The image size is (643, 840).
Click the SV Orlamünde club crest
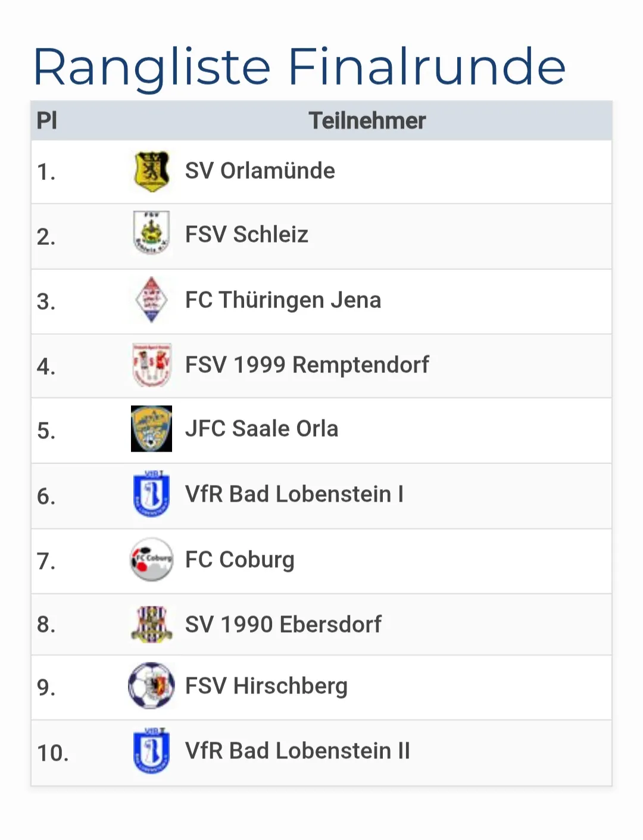[x=151, y=172]
